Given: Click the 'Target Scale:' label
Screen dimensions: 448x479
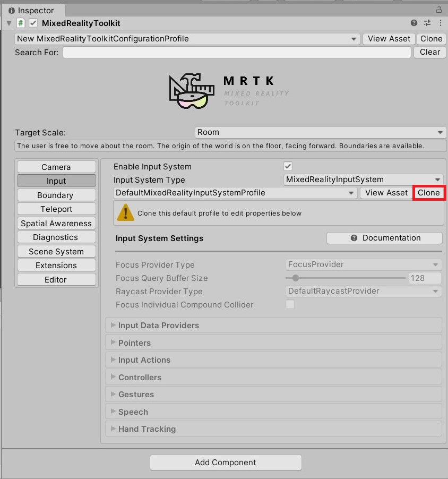Looking at the screenshot, I should pos(40,133).
